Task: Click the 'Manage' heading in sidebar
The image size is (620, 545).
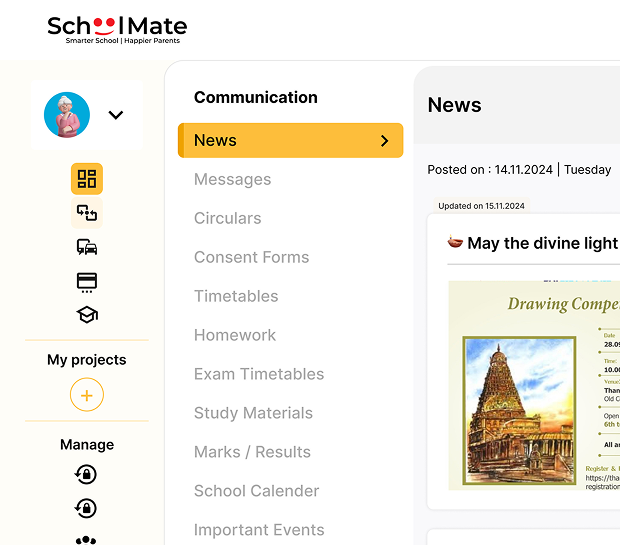Action: coord(87,445)
